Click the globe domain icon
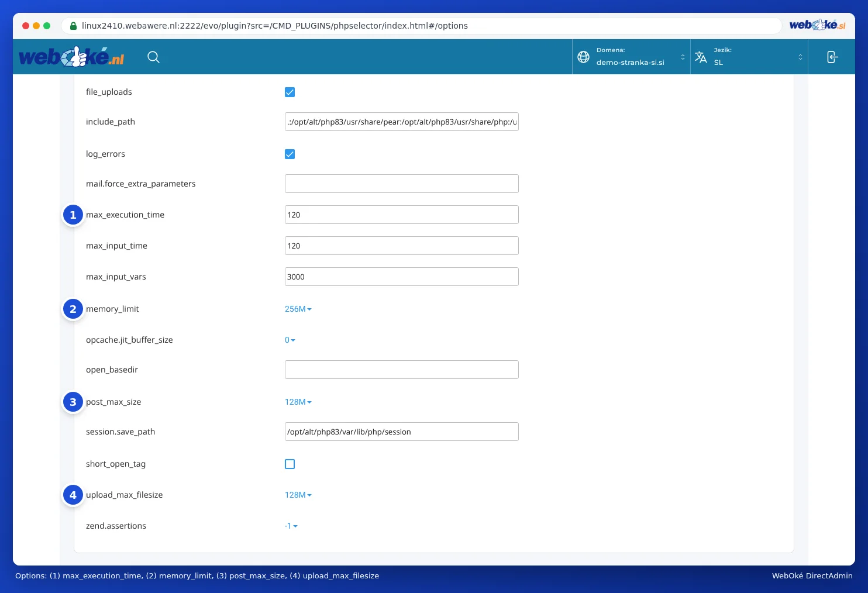This screenshot has height=593, width=868. [583, 57]
